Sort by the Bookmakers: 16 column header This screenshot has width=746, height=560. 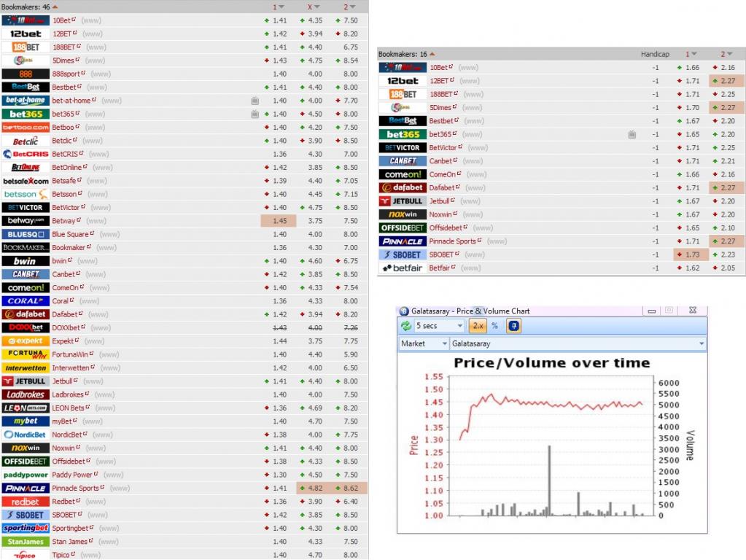pos(406,54)
